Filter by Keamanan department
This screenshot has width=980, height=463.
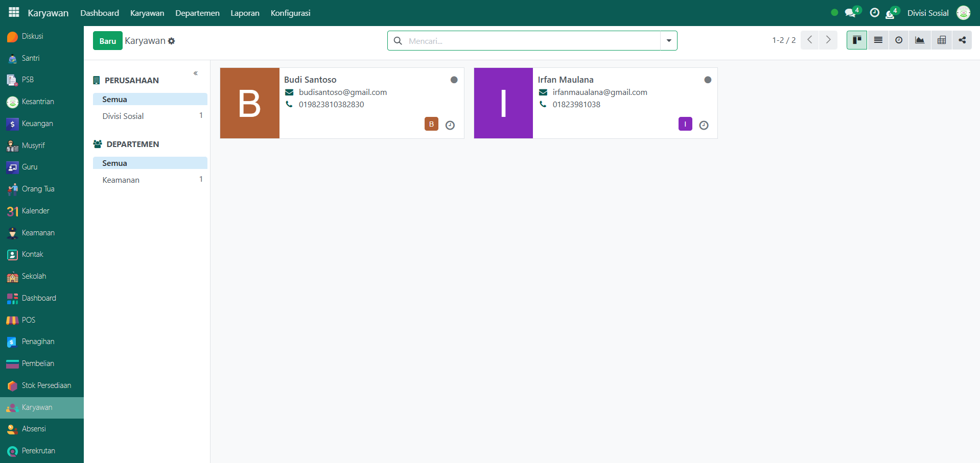[x=121, y=180]
